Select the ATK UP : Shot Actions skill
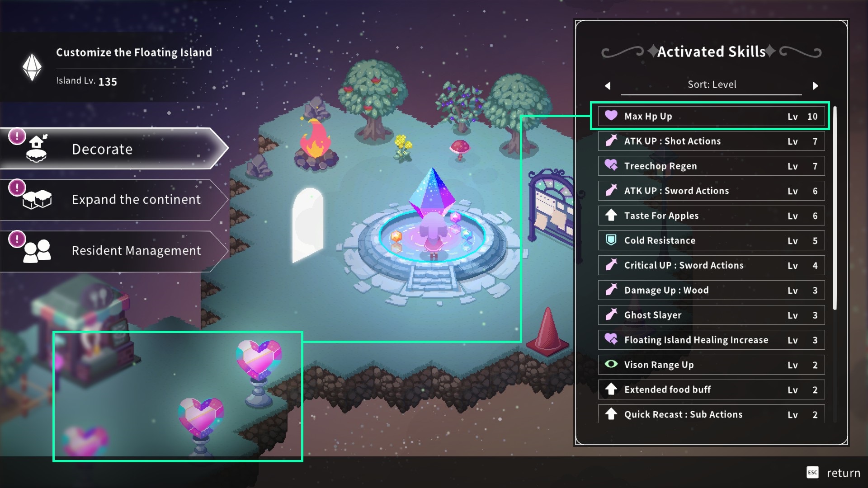868x488 pixels. [x=711, y=141]
